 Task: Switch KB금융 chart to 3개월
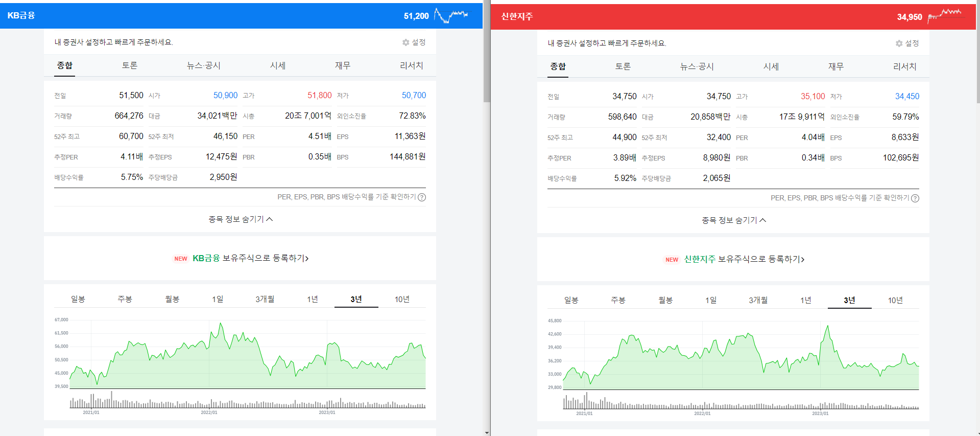click(x=265, y=299)
